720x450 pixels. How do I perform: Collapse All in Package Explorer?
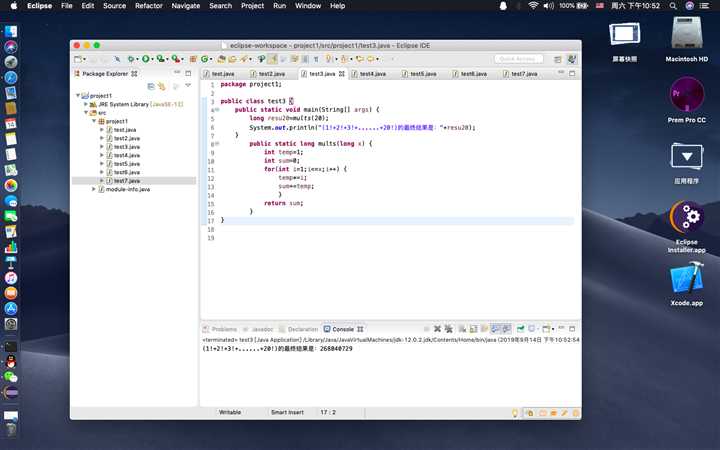[150, 87]
